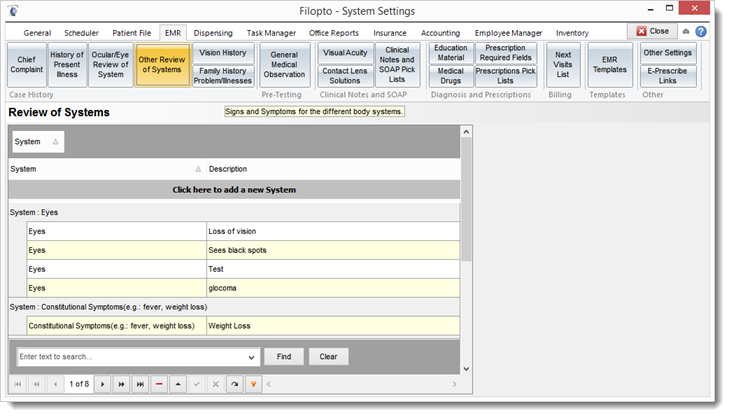
Task: Collapse the System : Eyes group
Action: pyautogui.click(x=234, y=212)
